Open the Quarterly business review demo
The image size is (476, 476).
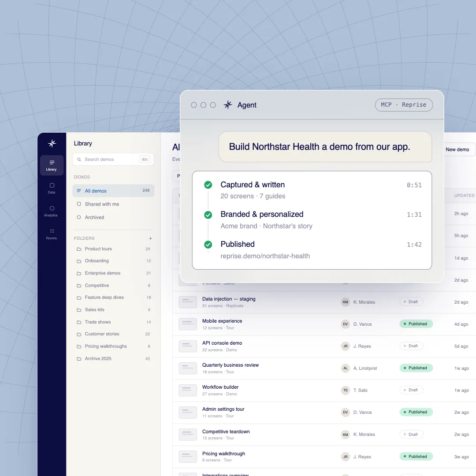(231, 365)
